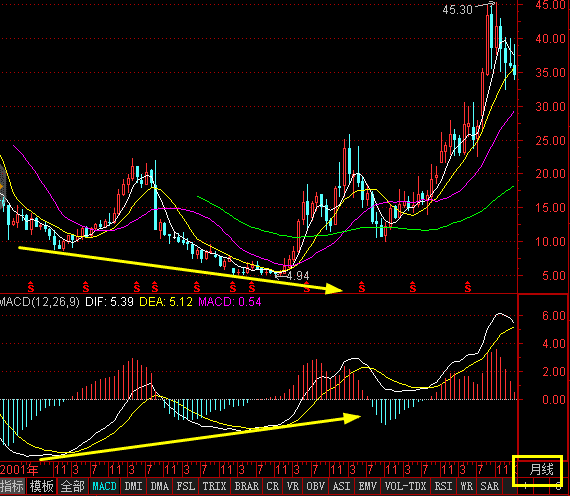This screenshot has height=496, width=570.
Task: Select the 全部 category button
Action: coord(73,487)
